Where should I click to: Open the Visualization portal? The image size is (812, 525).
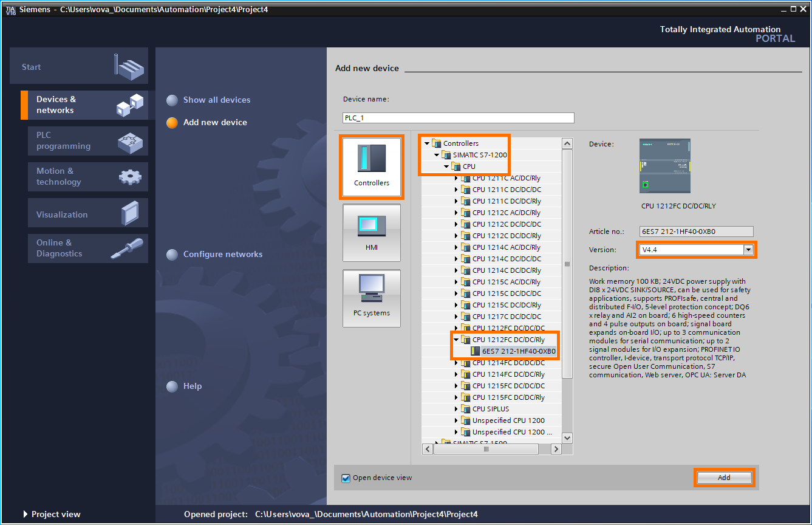(88, 214)
